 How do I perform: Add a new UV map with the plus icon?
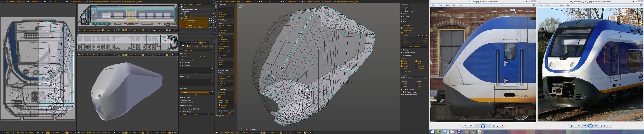[x=213, y=92]
